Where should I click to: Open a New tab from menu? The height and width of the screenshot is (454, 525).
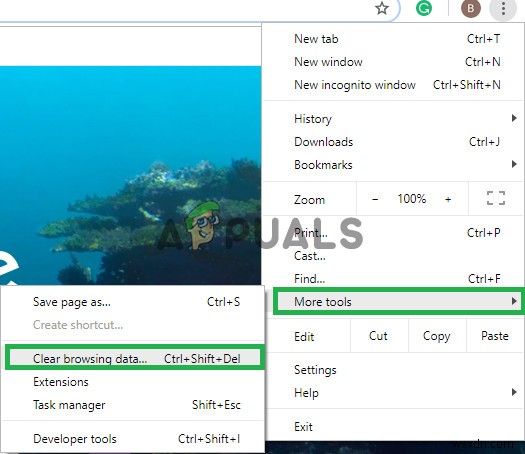[393, 39]
